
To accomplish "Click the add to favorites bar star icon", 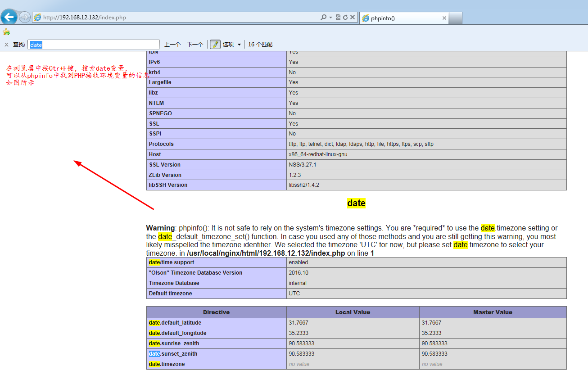I will (x=6, y=32).
